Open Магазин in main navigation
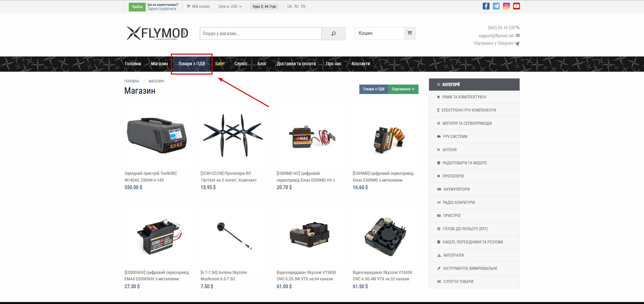Viewport: 644px width, 304px height. [159, 64]
